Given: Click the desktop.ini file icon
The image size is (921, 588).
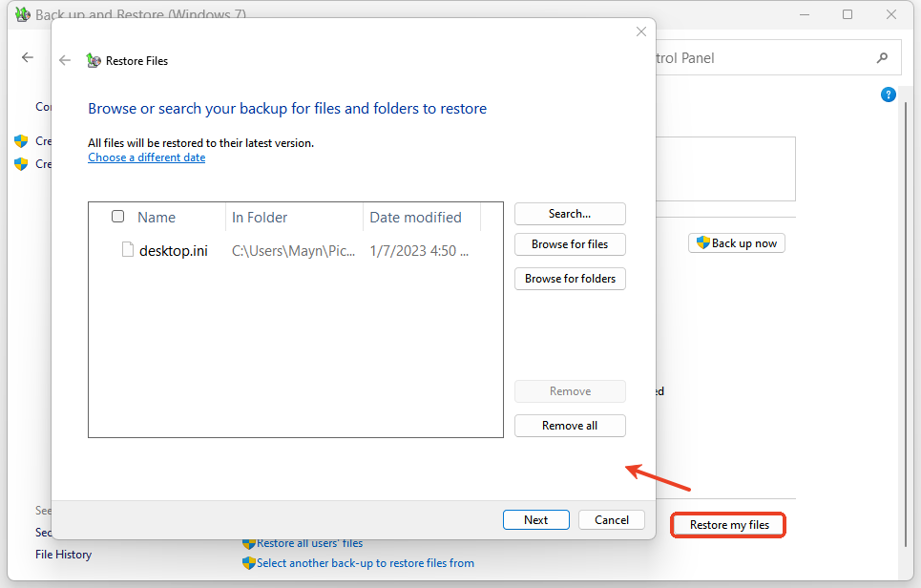Looking at the screenshot, I should (x=127, y=251).
